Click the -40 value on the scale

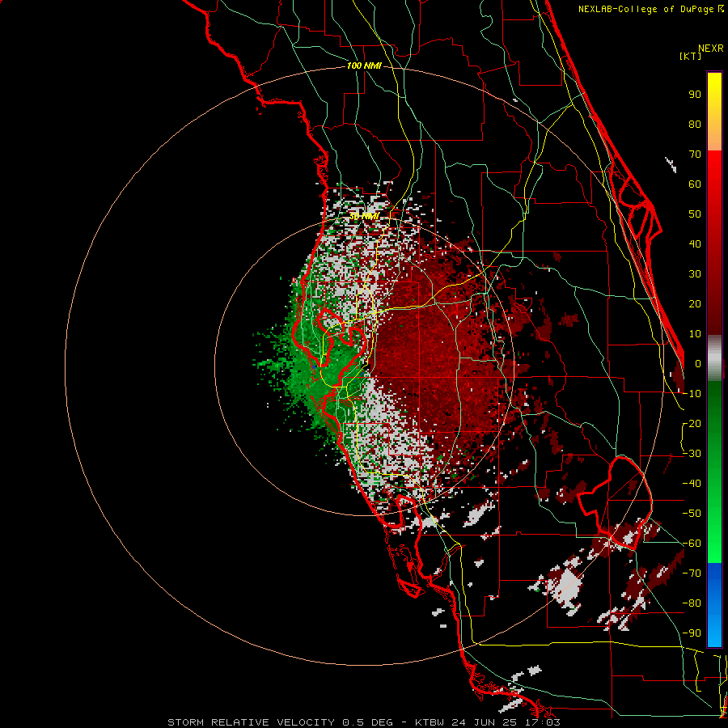tap(692, 484)
